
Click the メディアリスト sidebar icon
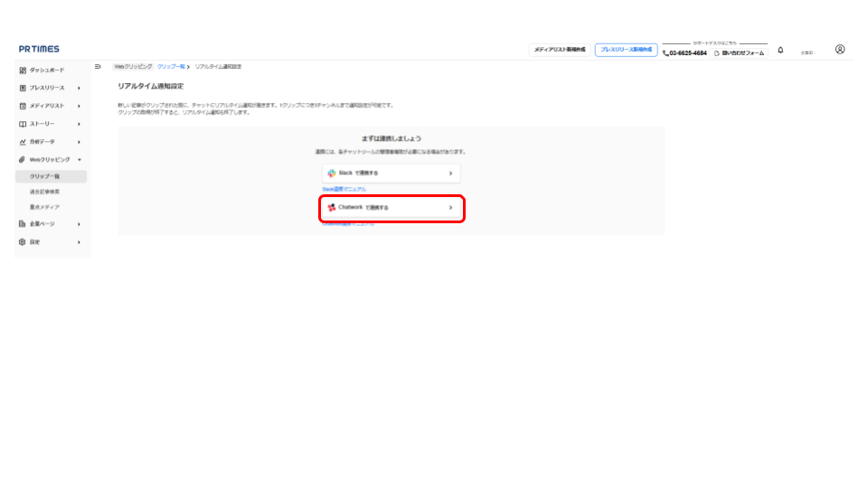[23, 106]
